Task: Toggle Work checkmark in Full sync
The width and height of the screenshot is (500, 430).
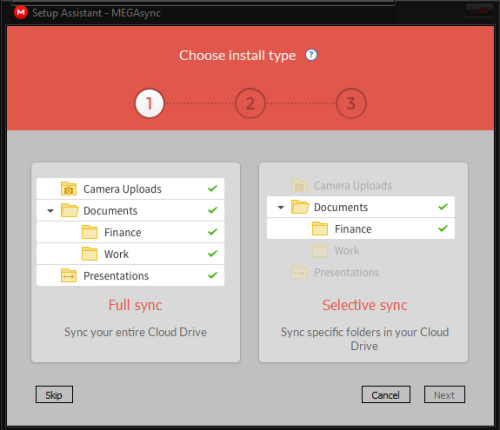Action: click(212, 253)
